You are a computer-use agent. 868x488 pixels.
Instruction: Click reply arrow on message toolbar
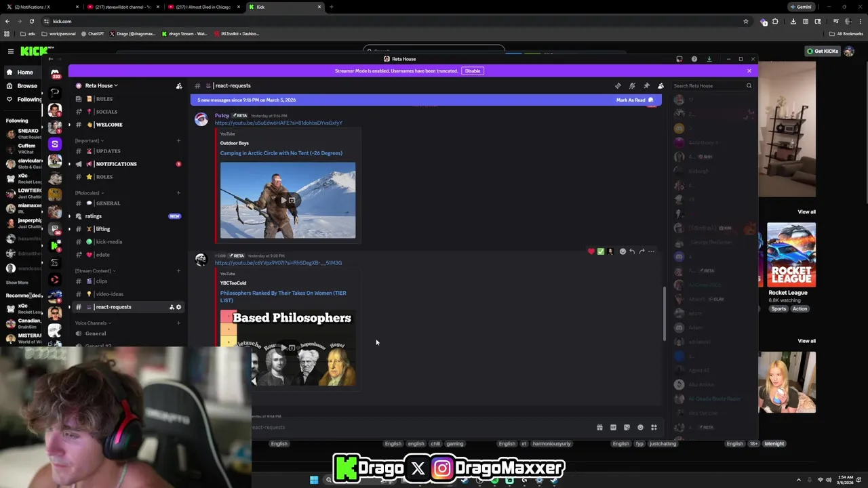coord(632,251)
